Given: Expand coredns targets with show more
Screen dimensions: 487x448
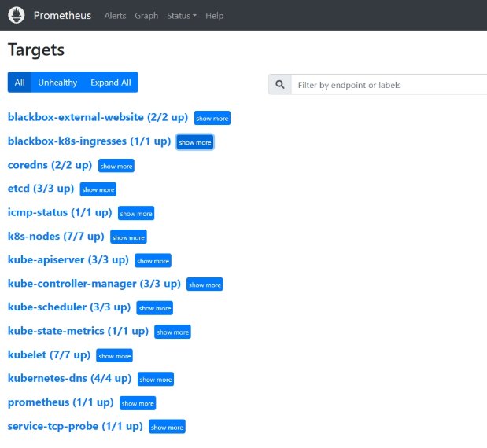Looking at the screenshot, I should [x=116, y=166].
